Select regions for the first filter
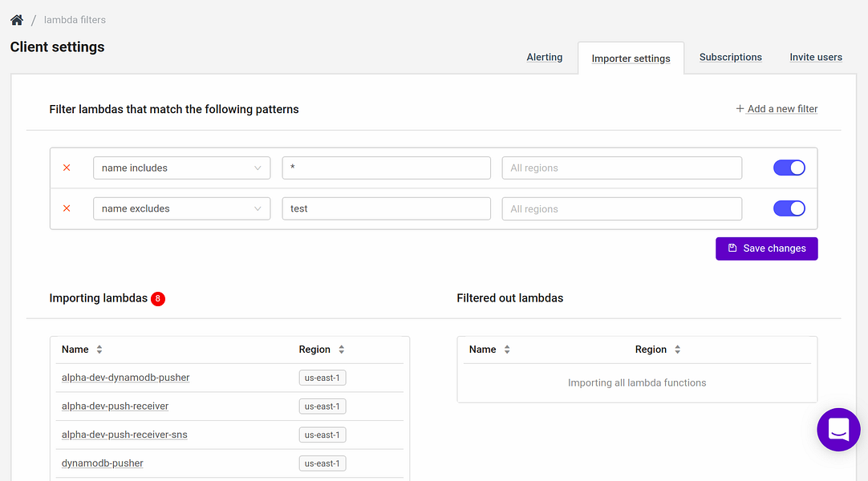Screen dimensions: 868x481 pos(621,168)
